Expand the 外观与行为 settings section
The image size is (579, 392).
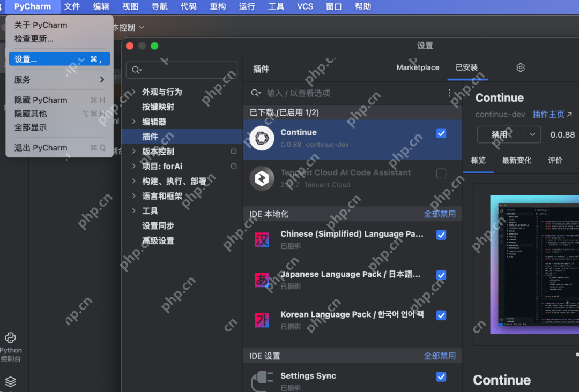click(133, 92)
